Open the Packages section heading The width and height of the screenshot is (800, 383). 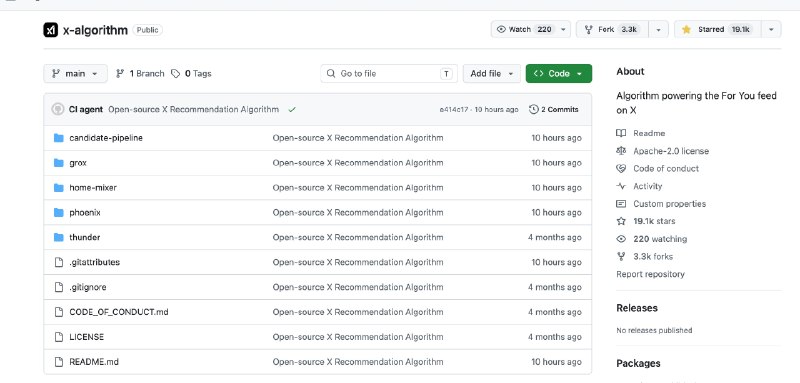[x=638, y=364]
